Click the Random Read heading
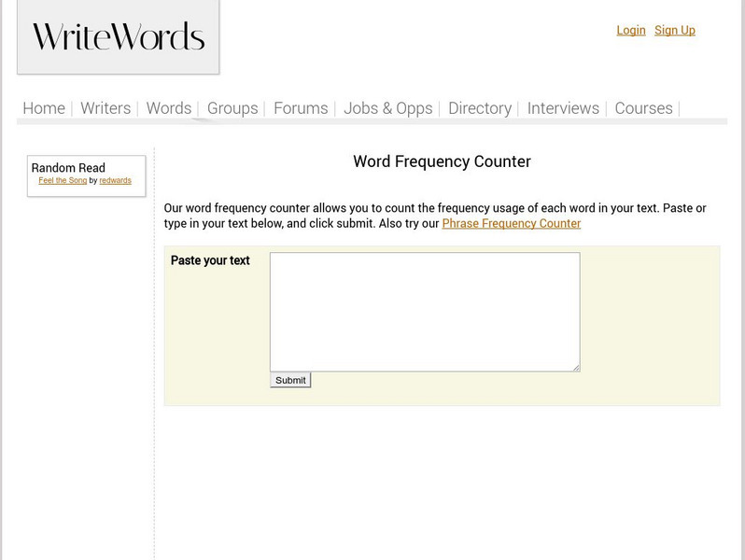 click(x=68, y=168)
